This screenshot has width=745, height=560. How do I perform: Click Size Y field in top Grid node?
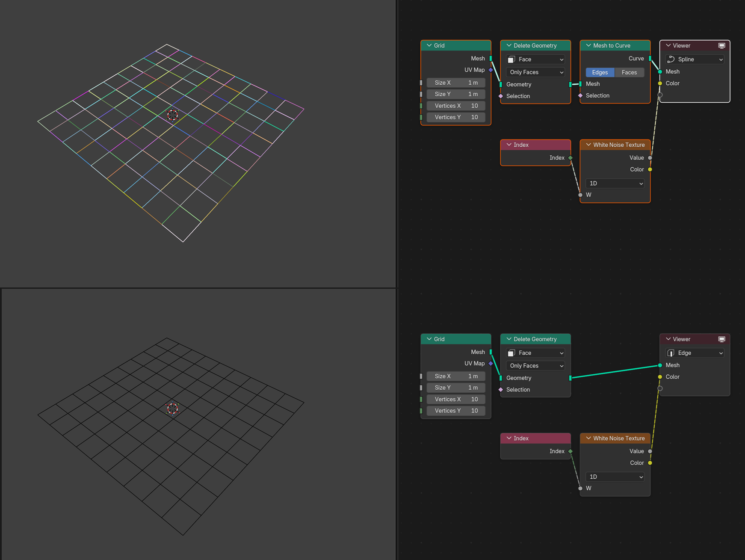[456, 94]
